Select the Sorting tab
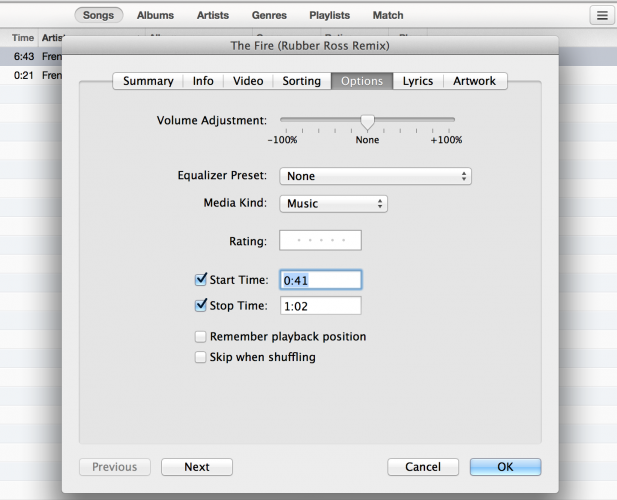617x500 pixels. [301, 81]
